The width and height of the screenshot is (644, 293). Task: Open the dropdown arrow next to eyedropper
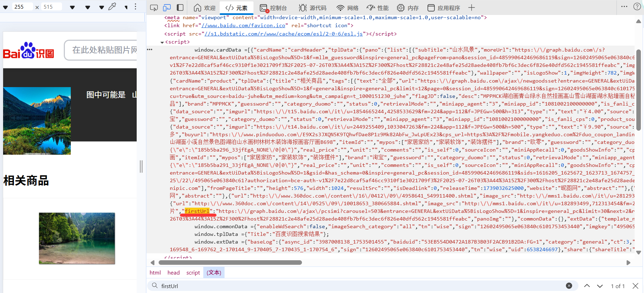coord(101,7)
